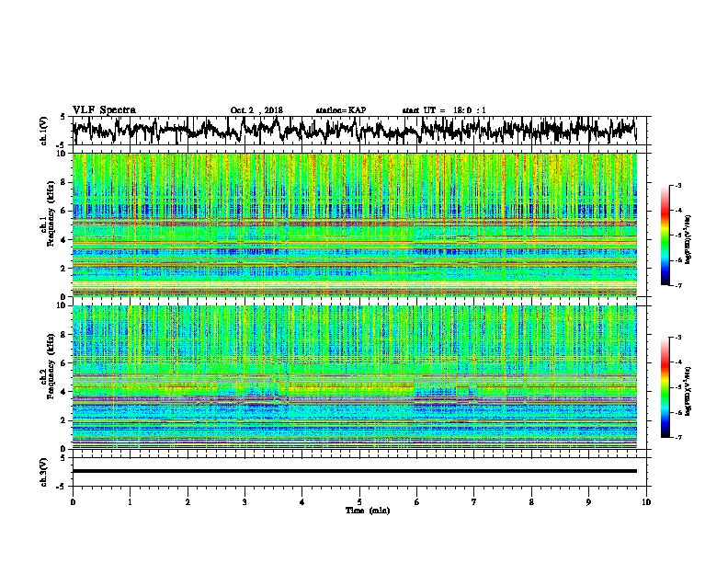This screenshot has height=563, width=728.
Task: Click the ch.2 "Frequency (kHz)" axis label
Action: tap(51, 366)
